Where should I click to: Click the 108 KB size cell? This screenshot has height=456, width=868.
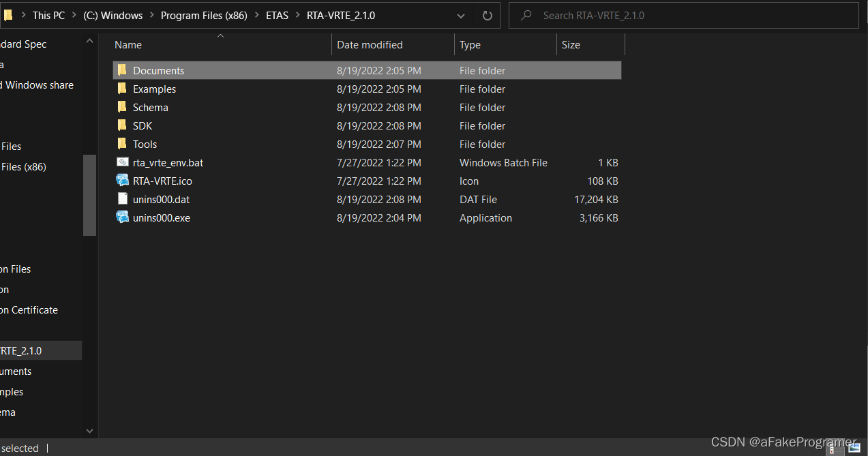tap(603, 181)
